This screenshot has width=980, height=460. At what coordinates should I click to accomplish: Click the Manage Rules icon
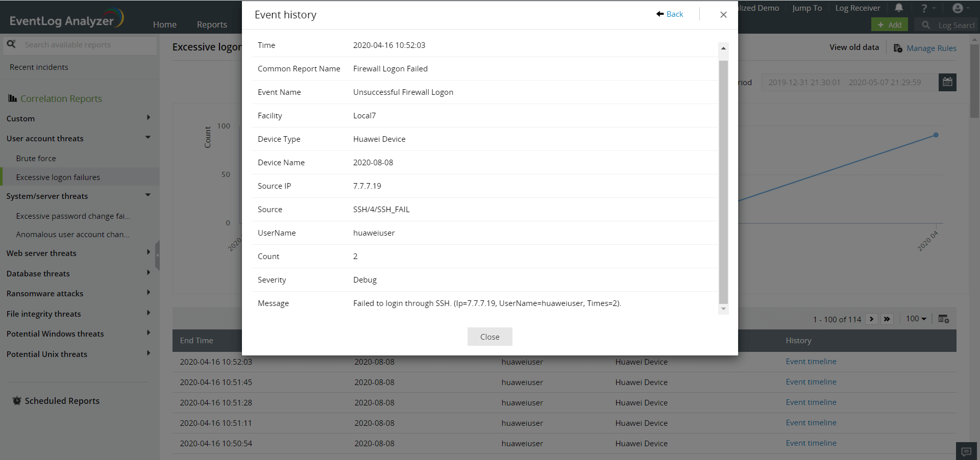(898, 48)
